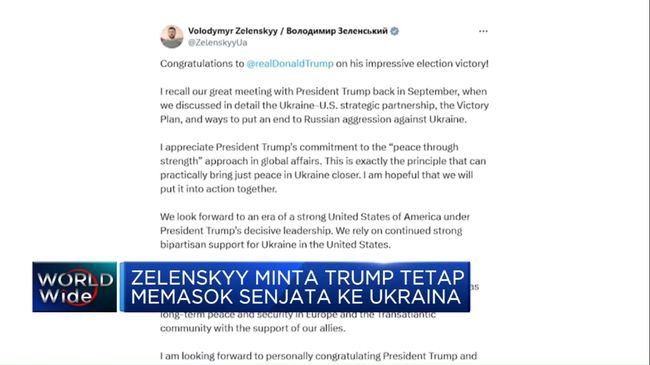Click the text community with the support of our allies
Viewport: 650px width, 365px height.
253,328
